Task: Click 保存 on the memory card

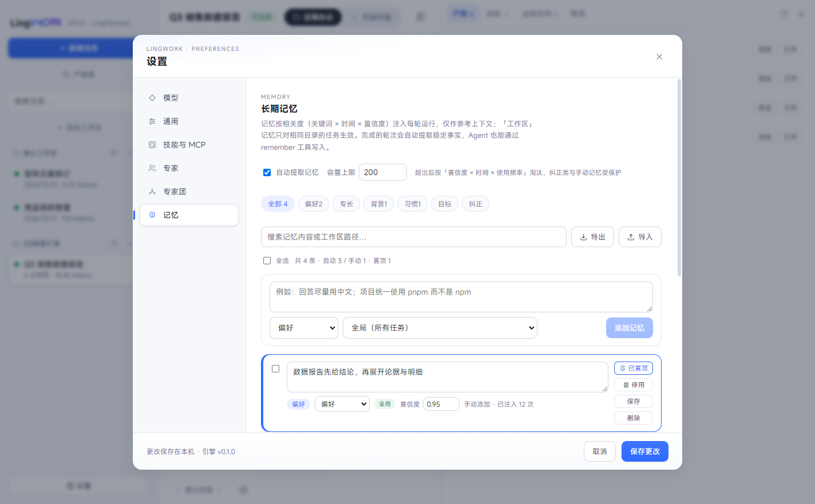Action: coord(634,402)
